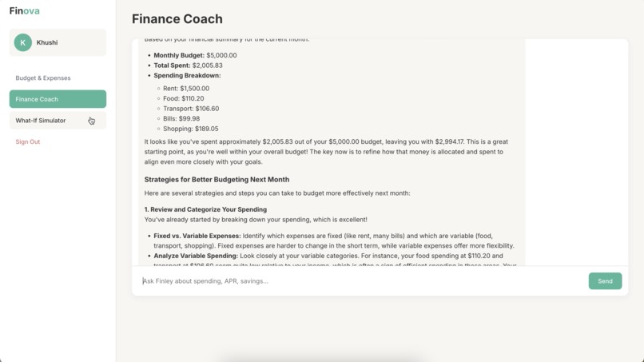Open the Khushi user profile name

[47, 42]
